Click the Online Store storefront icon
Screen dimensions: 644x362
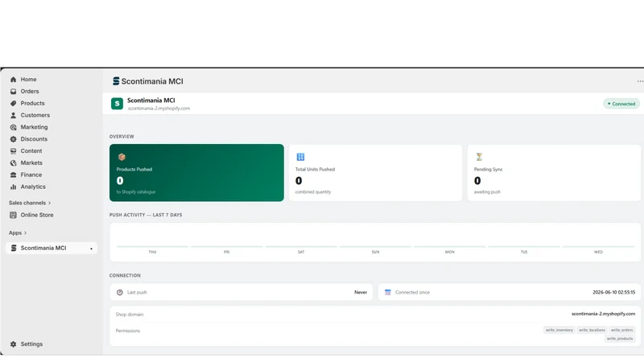tap(13, 215)
